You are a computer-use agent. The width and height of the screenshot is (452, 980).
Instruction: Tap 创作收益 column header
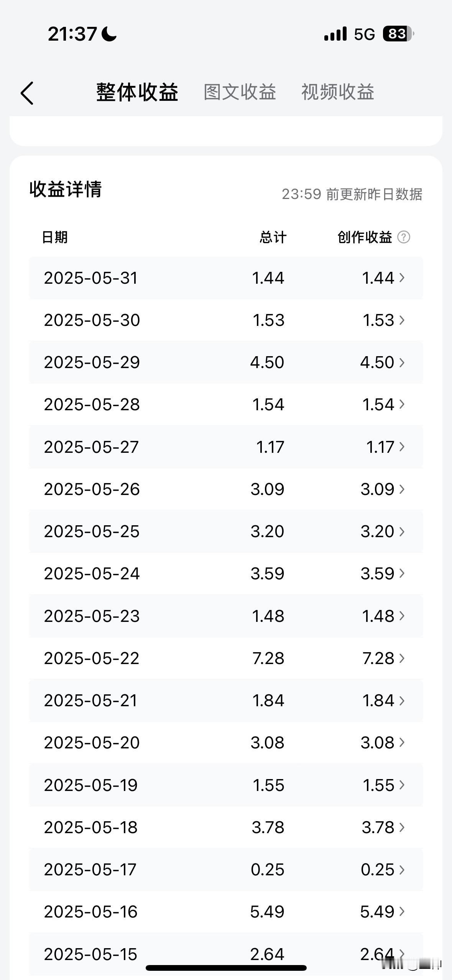[365, 237]
